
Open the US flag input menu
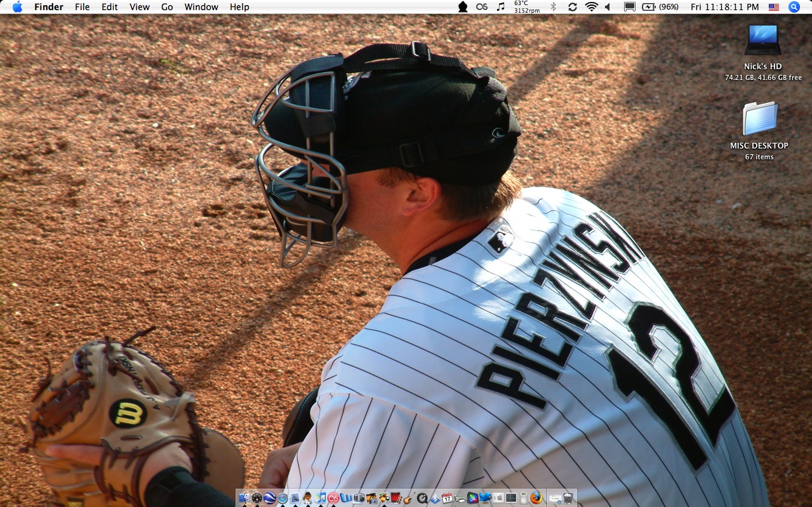tap(774, 7)
